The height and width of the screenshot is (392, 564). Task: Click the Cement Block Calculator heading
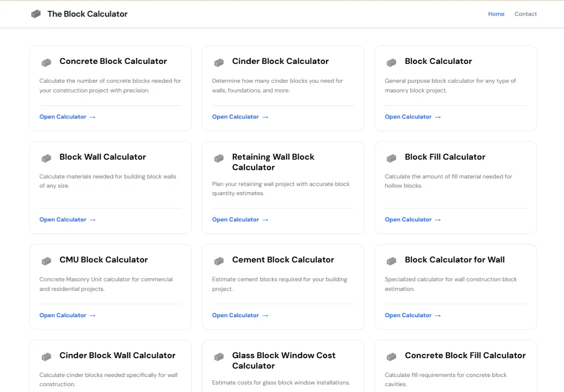tap(283, 259)
